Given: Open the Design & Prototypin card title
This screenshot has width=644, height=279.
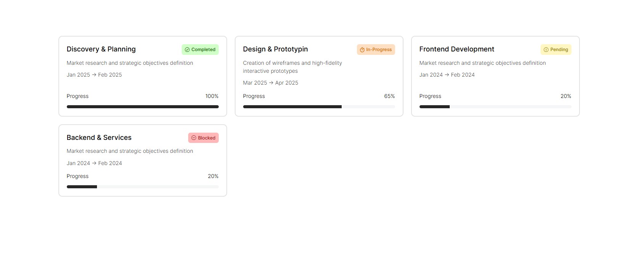Looking at the screenshot, I should (x=275, y=49).
